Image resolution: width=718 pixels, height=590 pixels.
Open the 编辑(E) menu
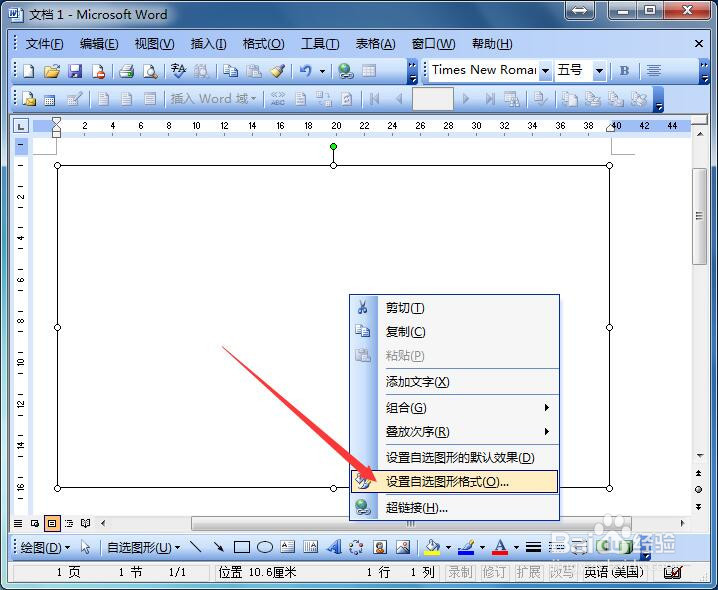point(99,44)
